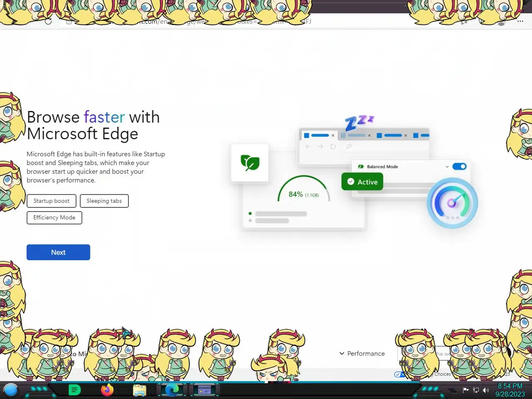Open the Windows Start orb
Image resolution: width=532 pixels, height=399 pixels.
tap(11, 390)
